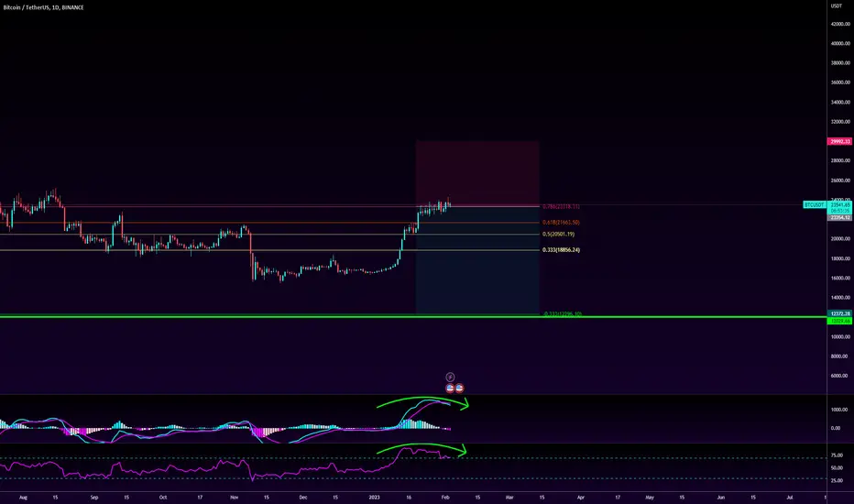Select the 0.618(21663.50) Fibonacci level label

point(561,223)
